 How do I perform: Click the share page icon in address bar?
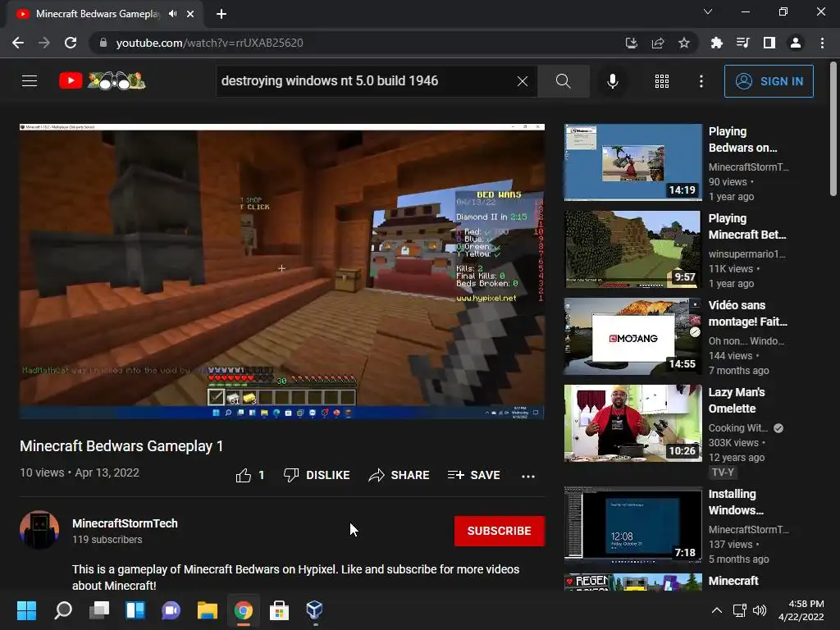[658, 43]
